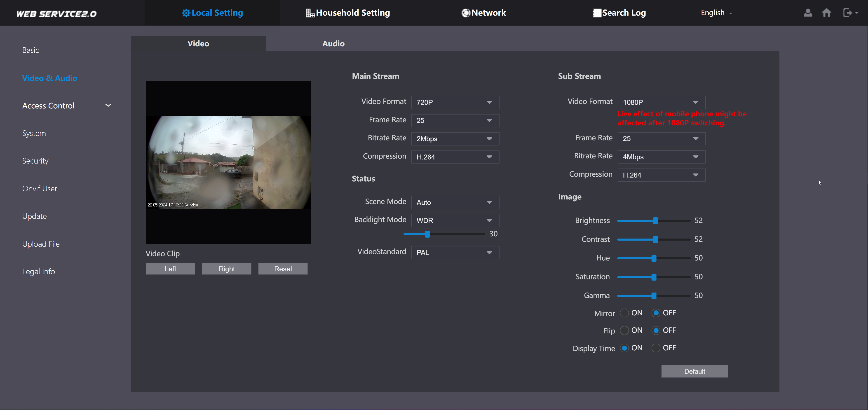
Task: Set Flip to ON
Action: [x=624, y=330]
